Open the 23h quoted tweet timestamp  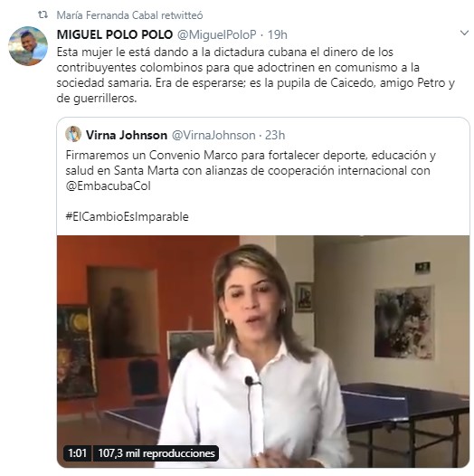(275, 135)
